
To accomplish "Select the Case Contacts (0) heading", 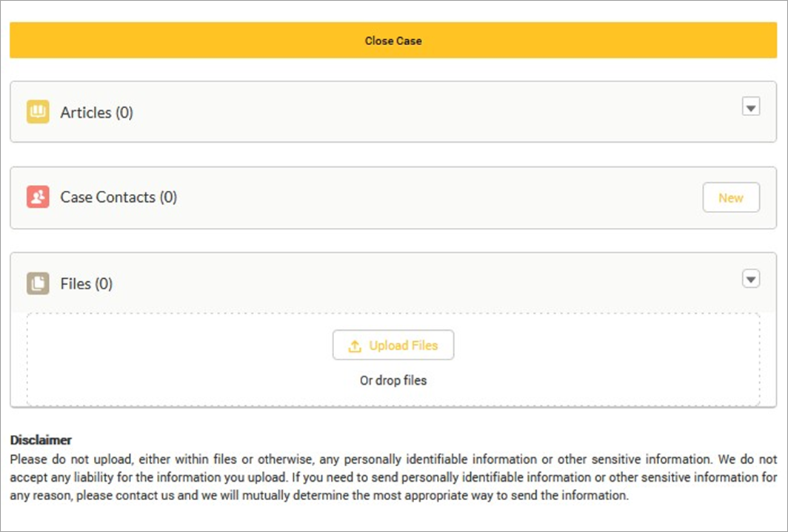I will point(118,197).
